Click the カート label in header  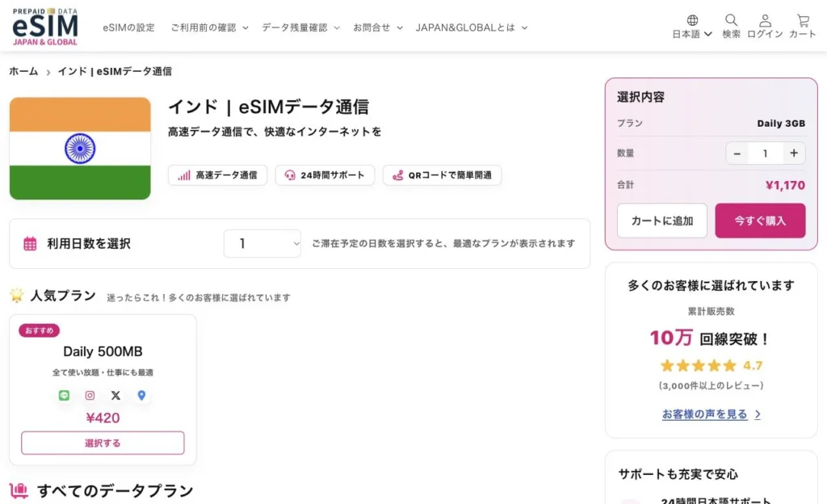point(803,34)
